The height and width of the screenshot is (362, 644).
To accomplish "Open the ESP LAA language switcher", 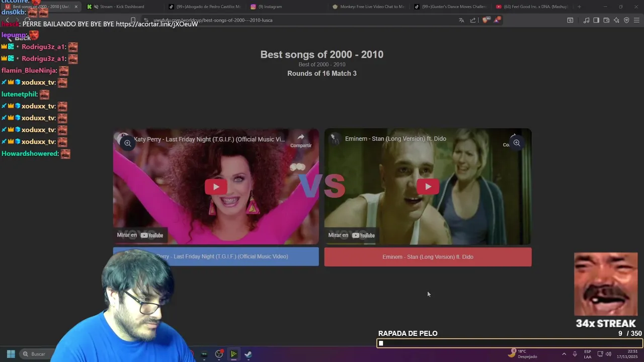I will pos(588,354).
